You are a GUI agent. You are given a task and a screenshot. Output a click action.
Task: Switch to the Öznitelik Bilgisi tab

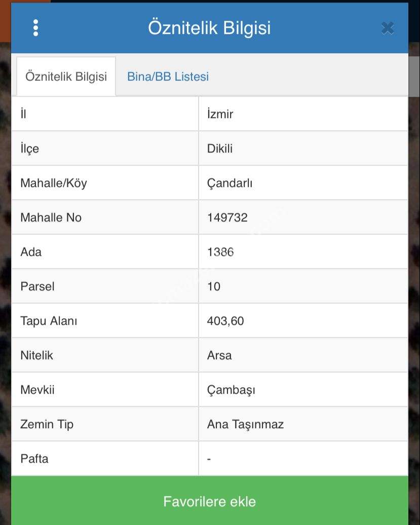click(x=66, y=77)
